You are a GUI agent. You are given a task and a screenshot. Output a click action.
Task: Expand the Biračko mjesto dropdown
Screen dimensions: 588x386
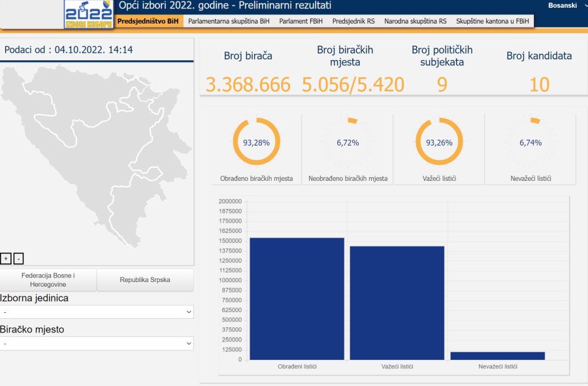[x=97, y=344]
